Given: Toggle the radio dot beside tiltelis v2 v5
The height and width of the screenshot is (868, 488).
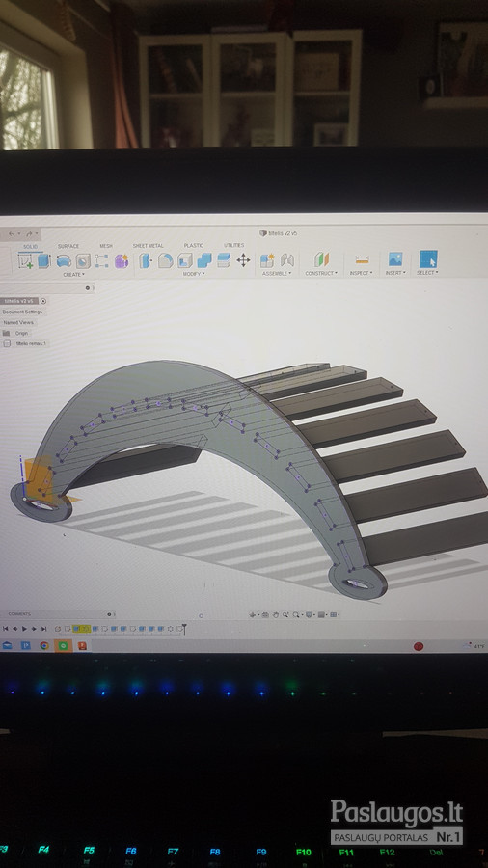Looking at the screenshot, I should tap(43, 301).
